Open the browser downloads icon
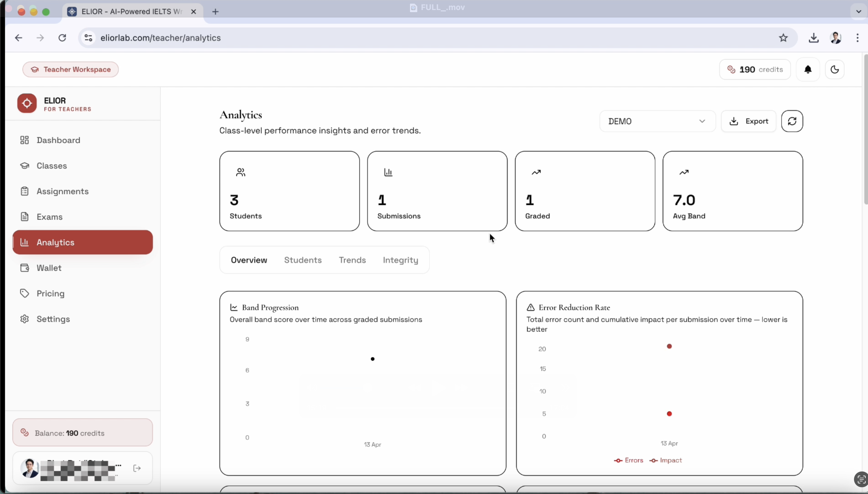This screenshot has width=868, height=494. (x=813, y=38)
